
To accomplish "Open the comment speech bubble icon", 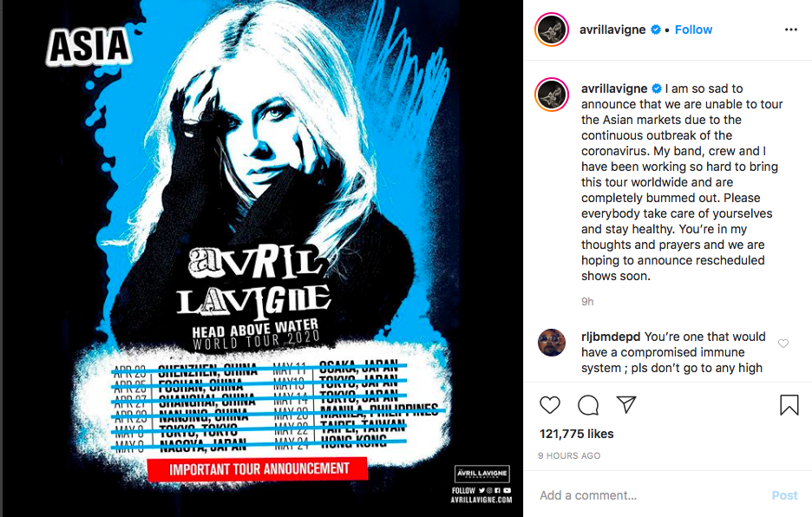I will 588,405.
